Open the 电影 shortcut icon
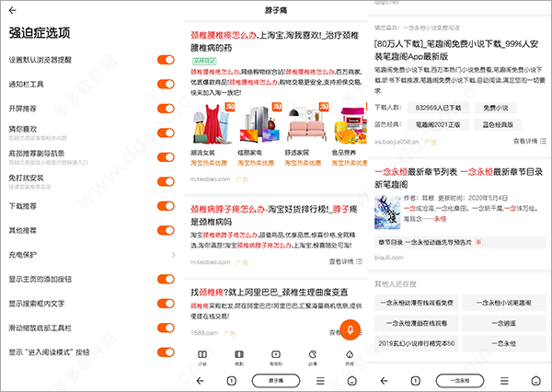 pyautogui.click(x=239, y=357)
